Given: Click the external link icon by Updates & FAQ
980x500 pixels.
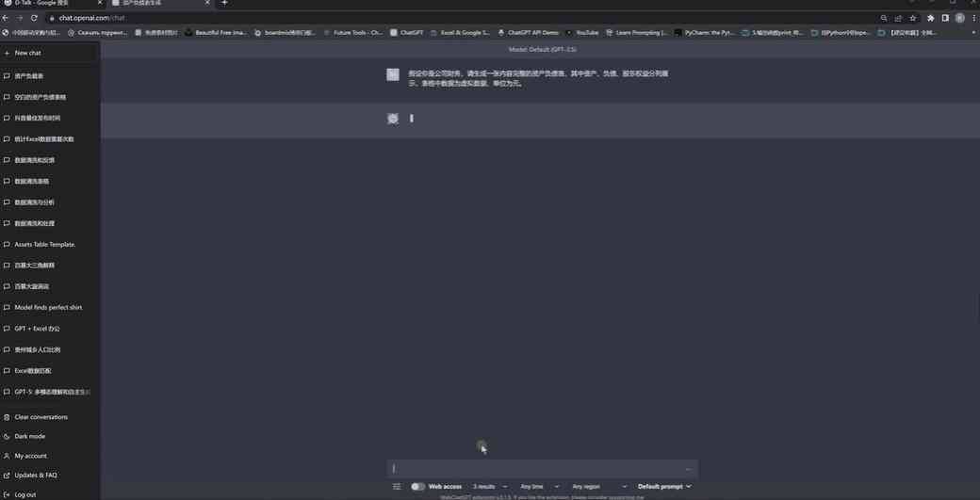Looking at the screenshot, I should pos(7,475).
